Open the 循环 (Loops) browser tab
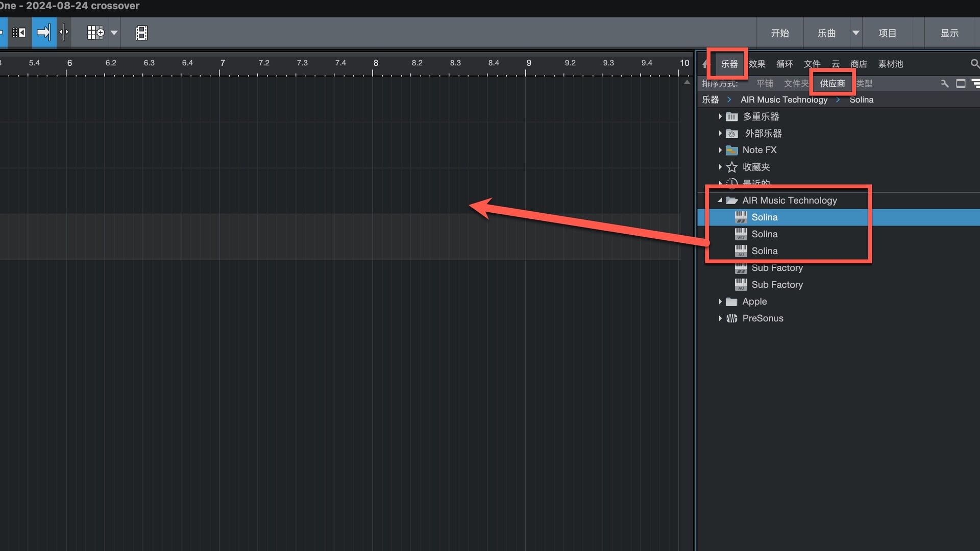 tap(785, 64)
